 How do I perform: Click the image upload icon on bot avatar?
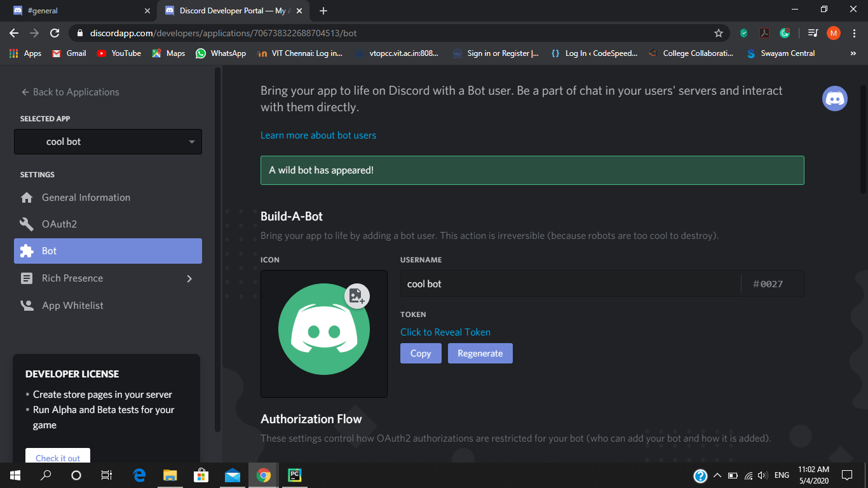pyautogui.click(x=356, y=296)
